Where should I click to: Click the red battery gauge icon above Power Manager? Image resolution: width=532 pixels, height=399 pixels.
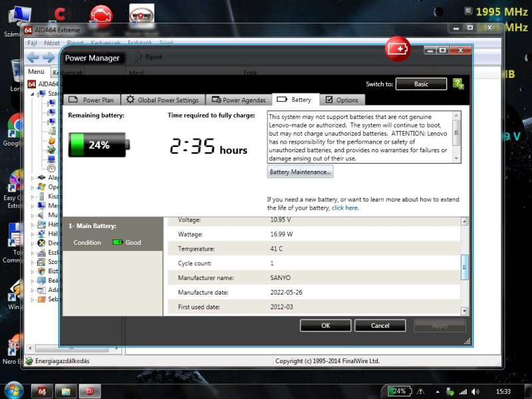[398, 49]
